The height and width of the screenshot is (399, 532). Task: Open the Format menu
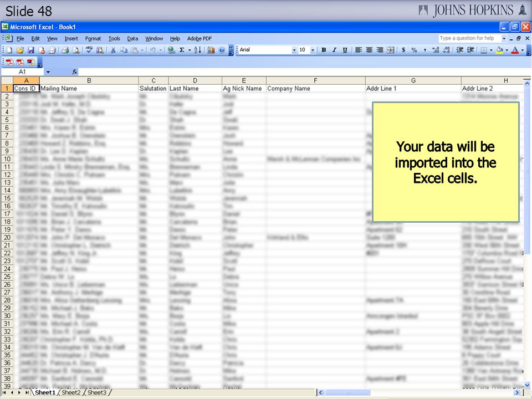(x=93, y=39)
